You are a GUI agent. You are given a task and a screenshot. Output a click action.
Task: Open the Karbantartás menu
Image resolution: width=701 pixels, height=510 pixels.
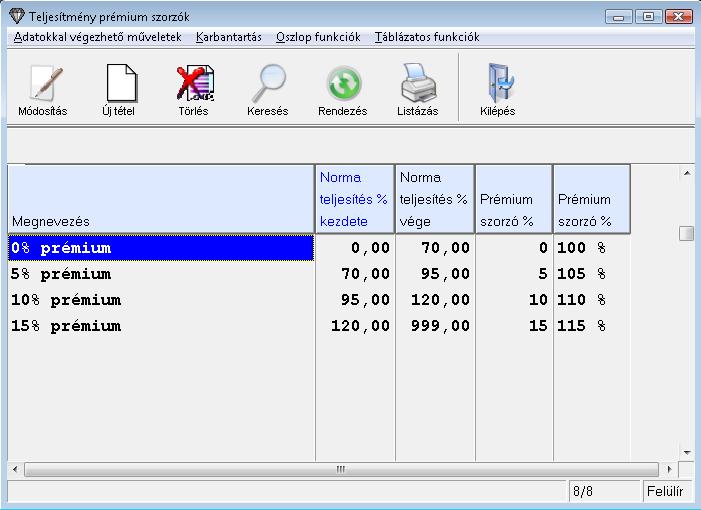point(229,37)
